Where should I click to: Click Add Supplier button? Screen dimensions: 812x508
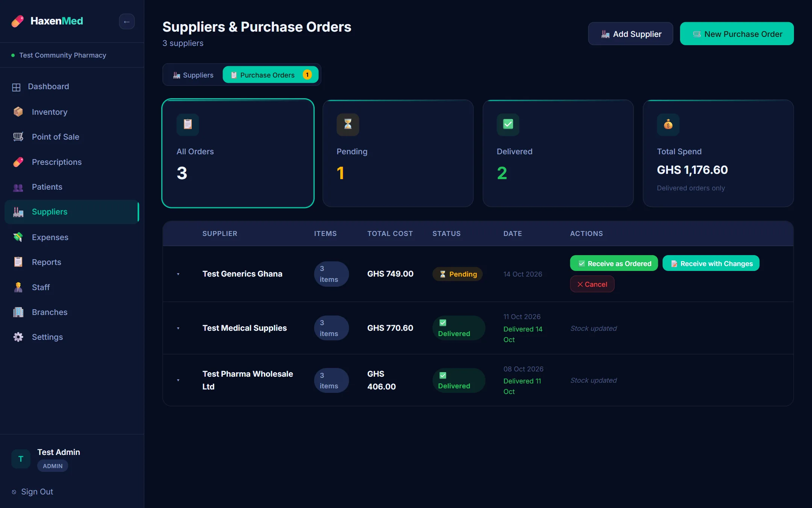coord(630,34)
